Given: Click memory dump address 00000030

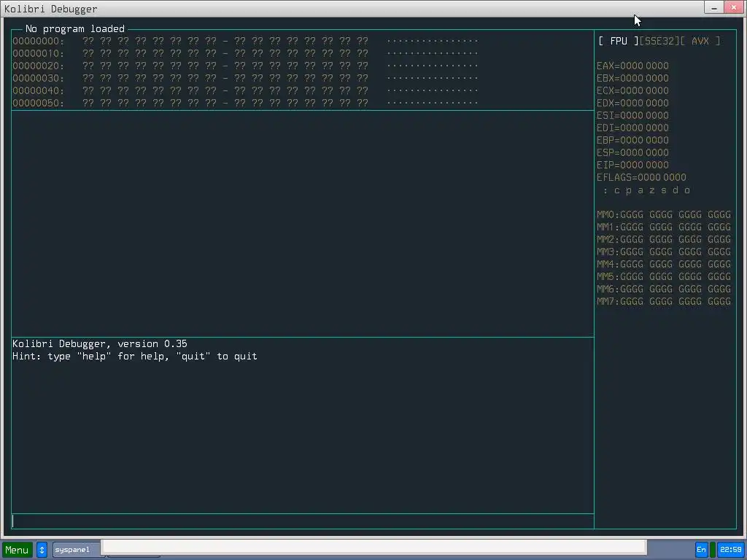Looking at the screenshot, I should pos(38,78).
